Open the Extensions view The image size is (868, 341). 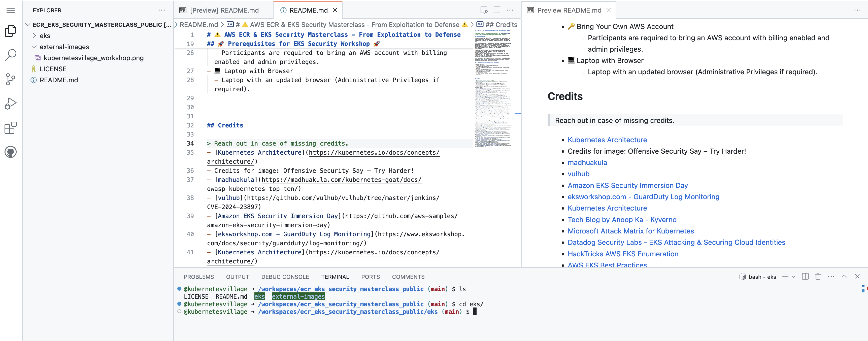[10, 128]
